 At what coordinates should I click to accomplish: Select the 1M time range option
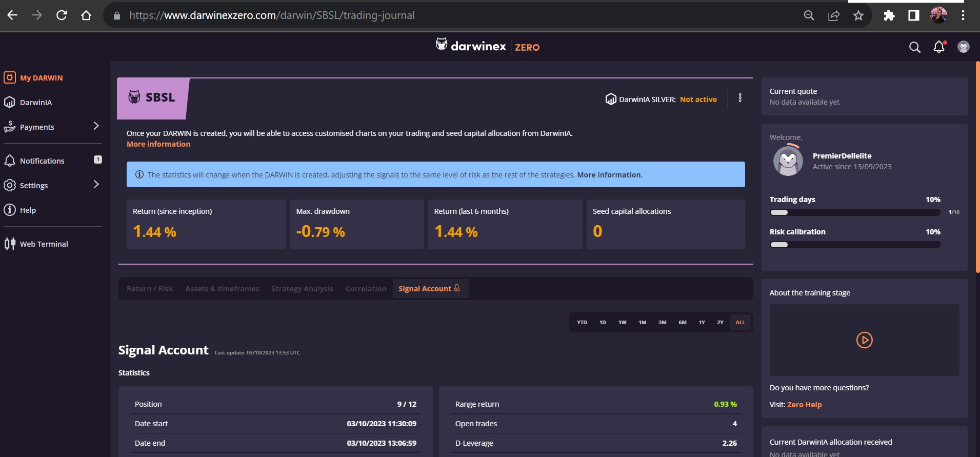tap(642, 323)
